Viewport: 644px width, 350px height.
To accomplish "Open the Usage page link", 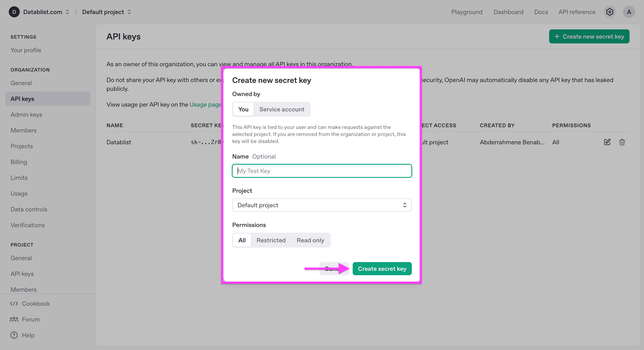I will 205,104.
